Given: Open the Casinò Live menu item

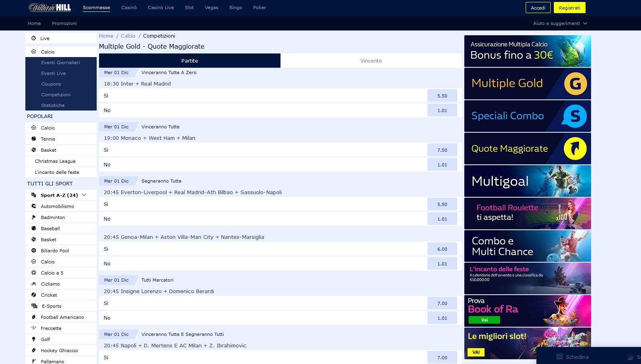Looking at the screenshot, I should point(161,8).
